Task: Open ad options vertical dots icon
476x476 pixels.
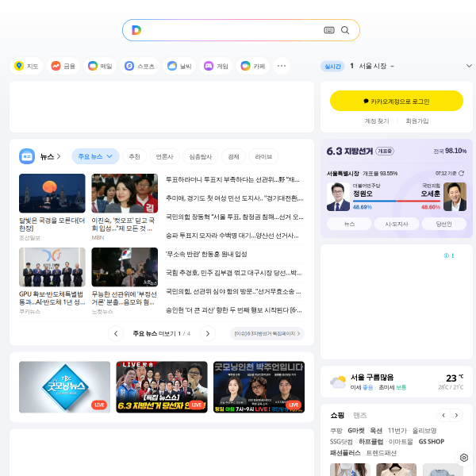Action: [x=453, y=255]
